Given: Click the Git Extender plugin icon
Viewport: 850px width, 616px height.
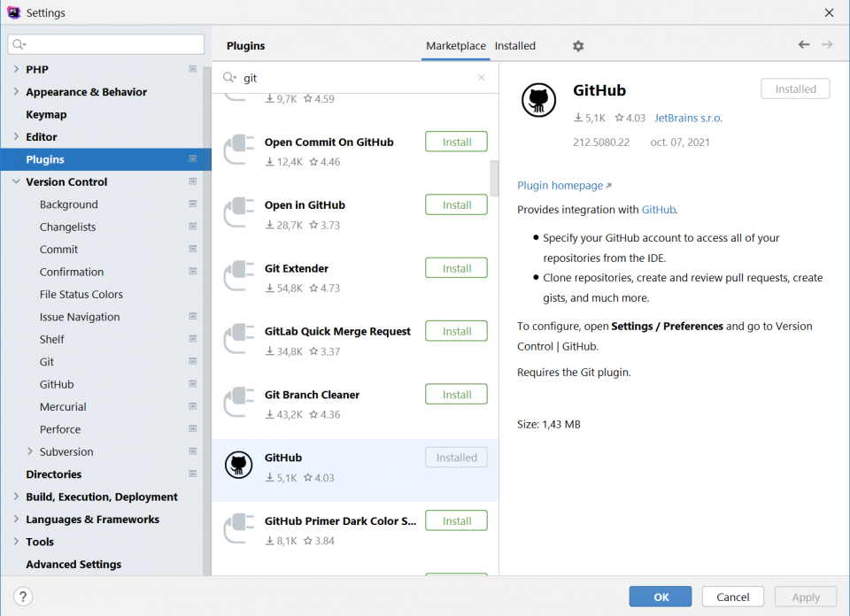Looking at the screenshot, I should tap(239, 276).
